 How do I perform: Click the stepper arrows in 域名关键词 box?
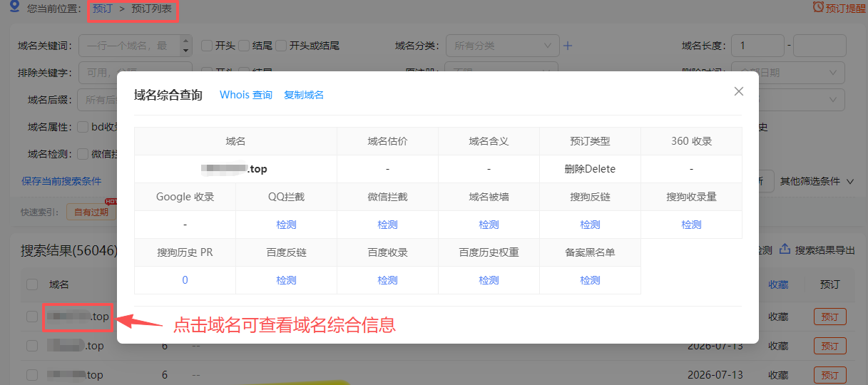(x=186, y=46)
